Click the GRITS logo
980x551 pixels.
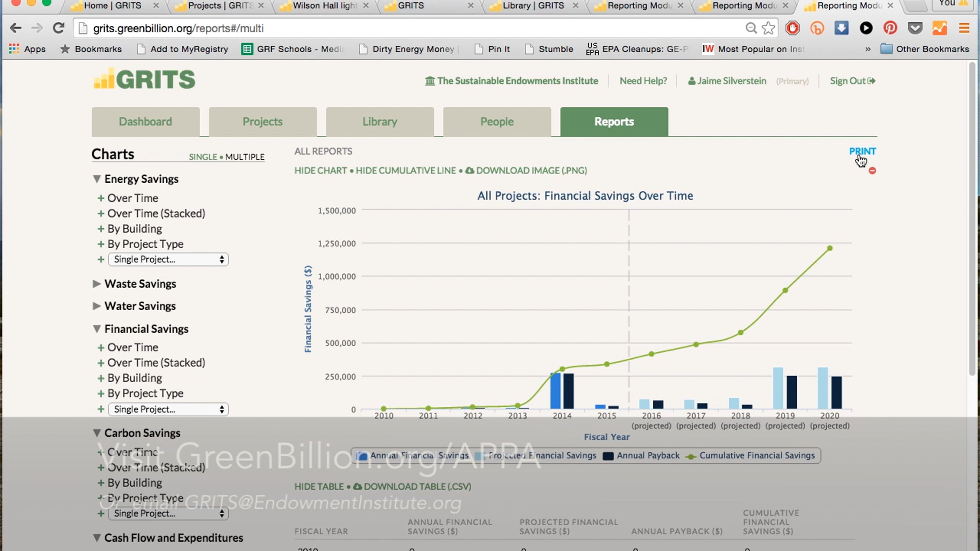coord(145,79)
